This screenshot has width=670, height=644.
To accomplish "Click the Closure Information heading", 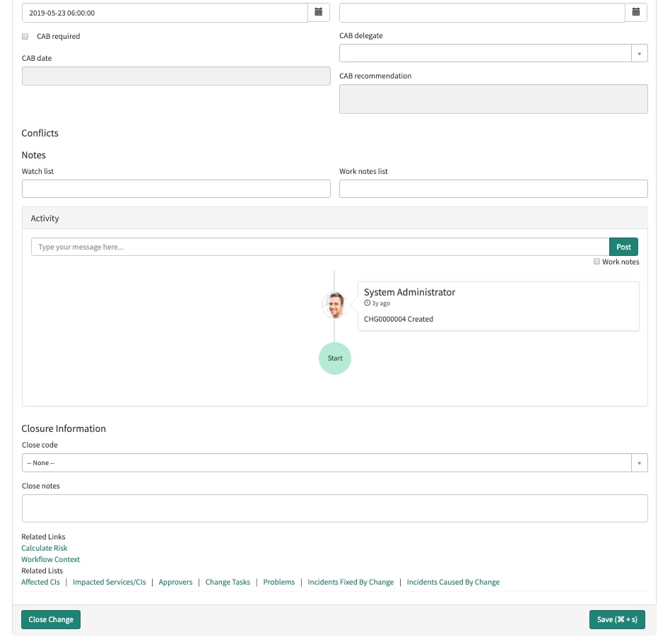I will 64,428.
